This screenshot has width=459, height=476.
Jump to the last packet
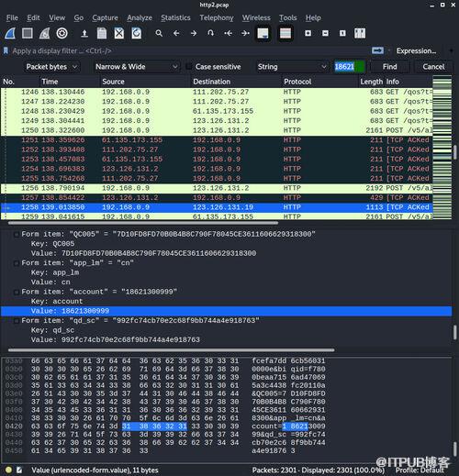[245, 33]
